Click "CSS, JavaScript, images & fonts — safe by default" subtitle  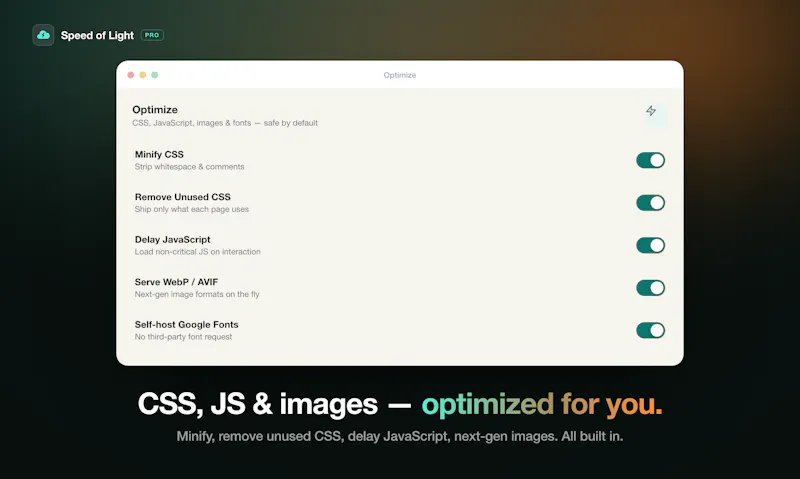pos(225,123)
